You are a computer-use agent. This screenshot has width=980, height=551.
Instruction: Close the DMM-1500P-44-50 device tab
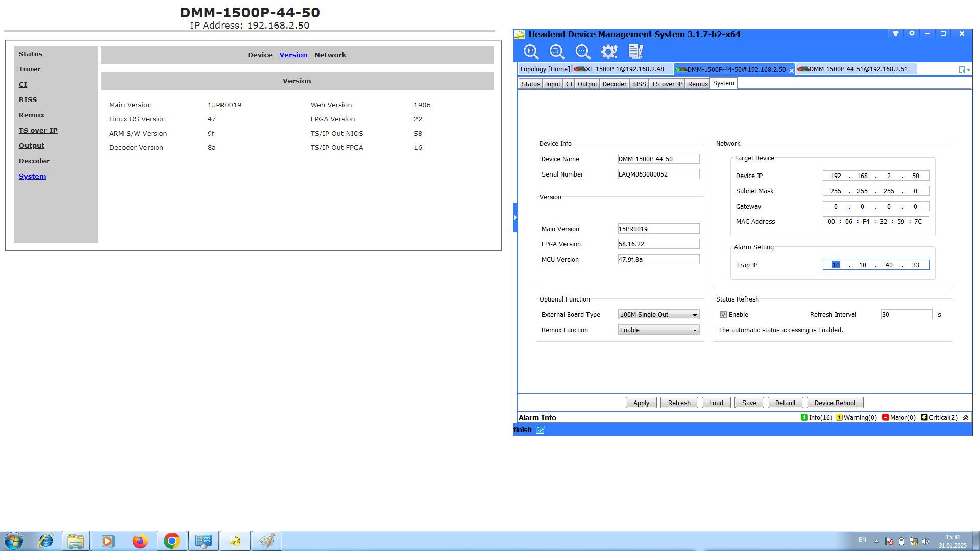(x=792, y=71)
